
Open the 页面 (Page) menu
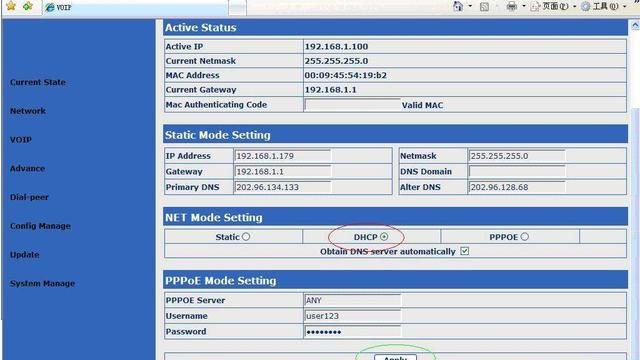click(x=553, y=6)
